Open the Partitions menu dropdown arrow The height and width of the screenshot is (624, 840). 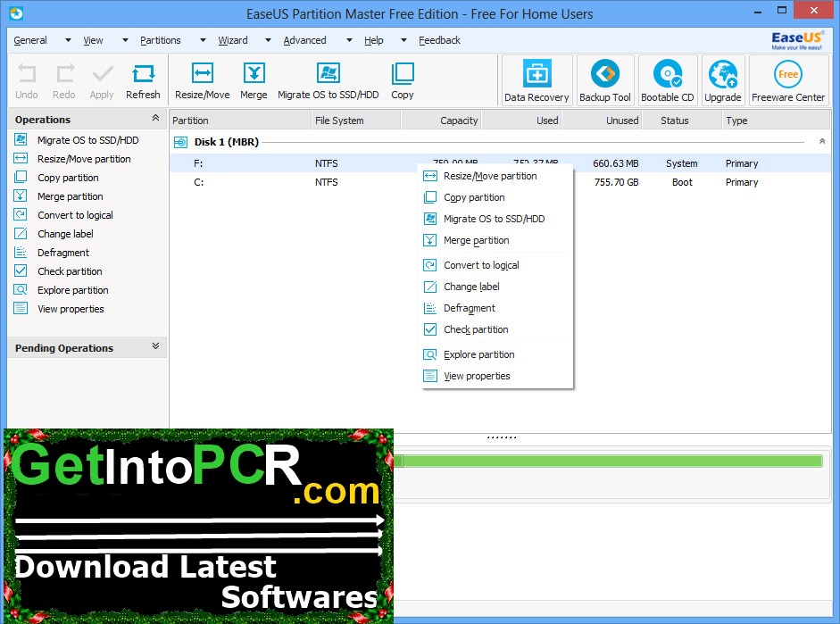point(203,40)
